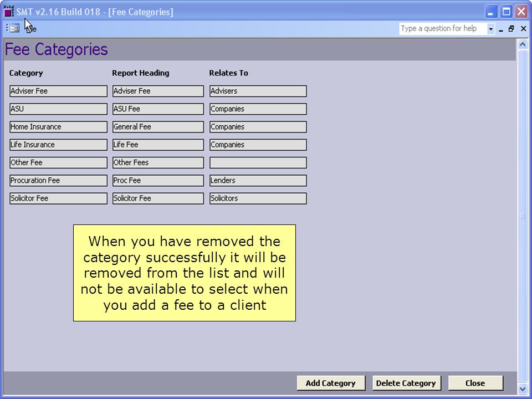This screenshot has width=532, height=399.
Task: Close the SMT application window
Action: coord(521,12)
